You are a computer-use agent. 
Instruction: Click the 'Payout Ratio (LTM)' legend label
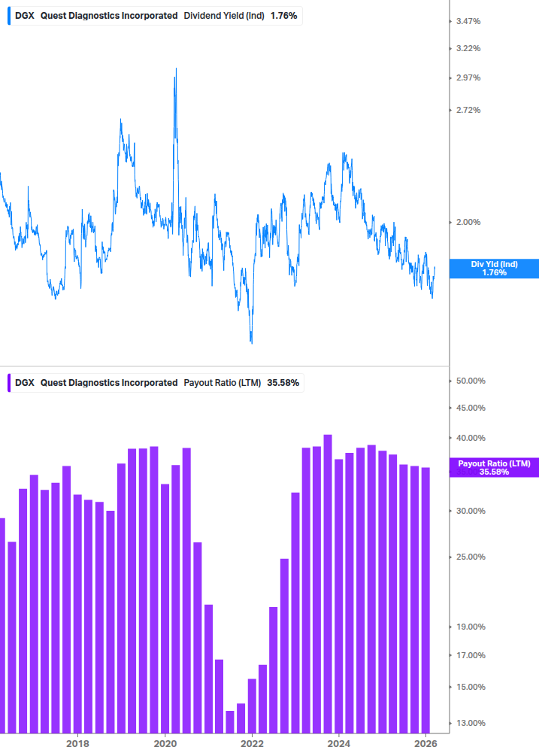(x=223, y=382)
